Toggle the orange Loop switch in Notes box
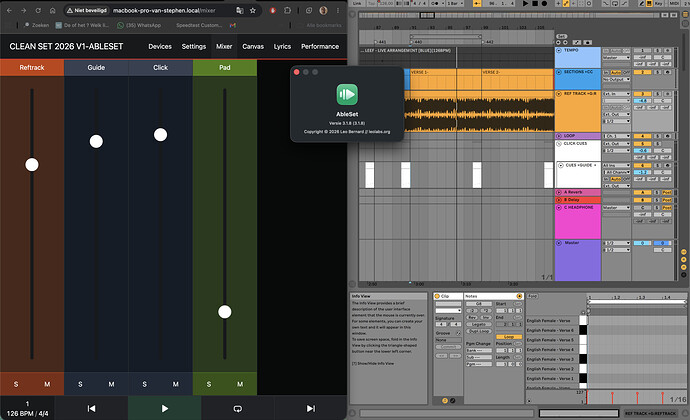 509,336
